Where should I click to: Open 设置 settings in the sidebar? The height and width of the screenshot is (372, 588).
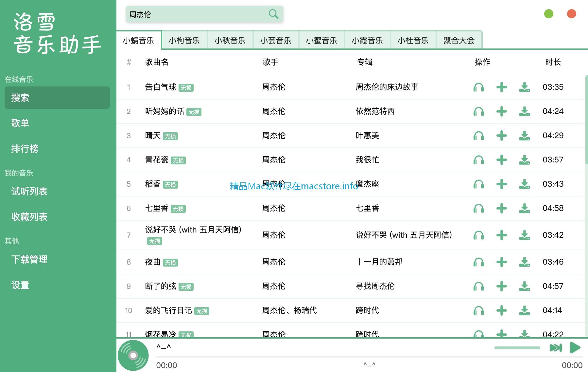tap(57, 285)
